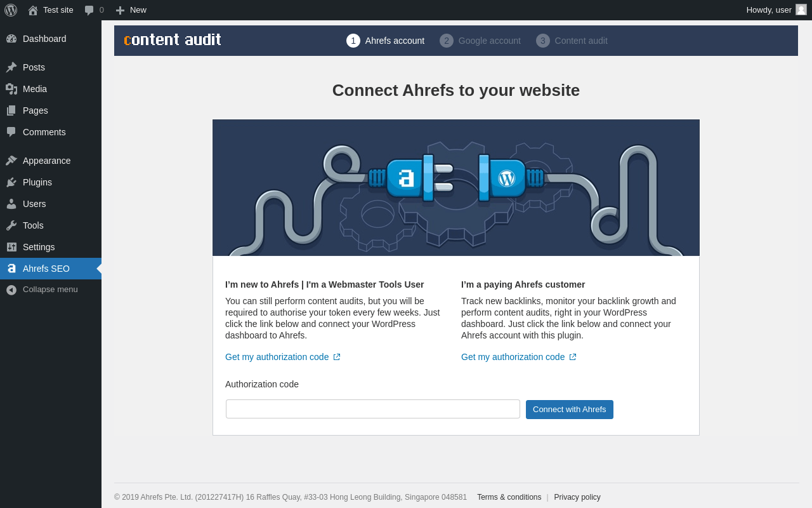The image size is (812, 508).
Task: Click the Posts pin icon
Action: point(11,67)
